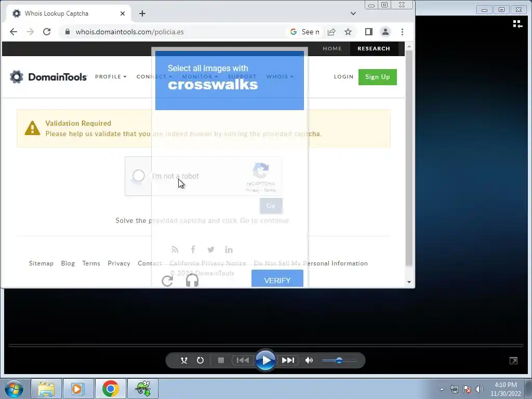Share this page icon in address bar
532x399 pixels.
point(331,32)
